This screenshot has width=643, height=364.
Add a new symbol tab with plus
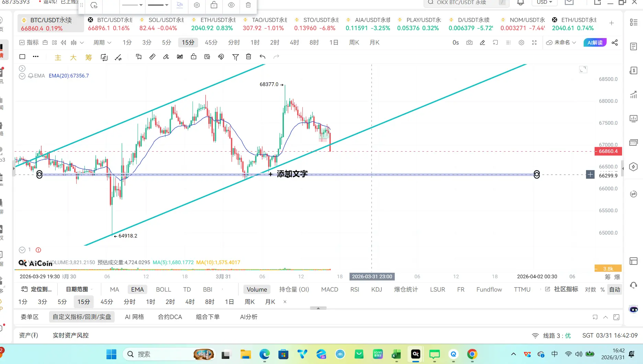pyautogui.click(x=611, y=23)
